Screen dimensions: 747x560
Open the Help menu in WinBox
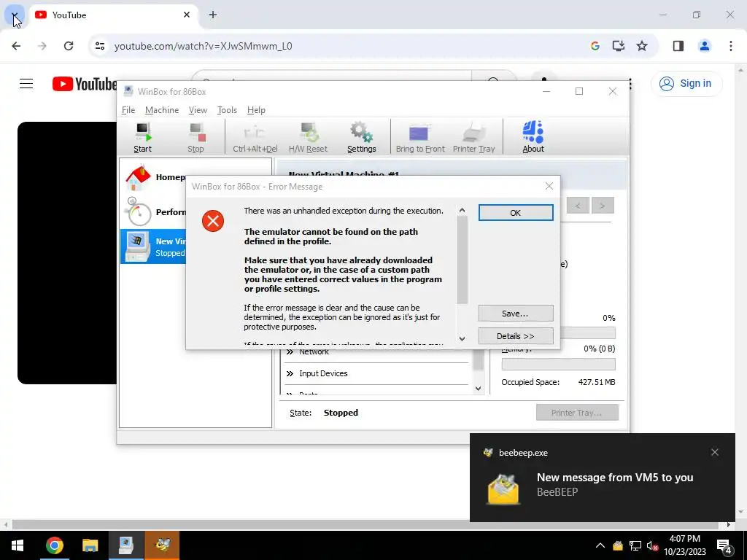coord(256,110)
